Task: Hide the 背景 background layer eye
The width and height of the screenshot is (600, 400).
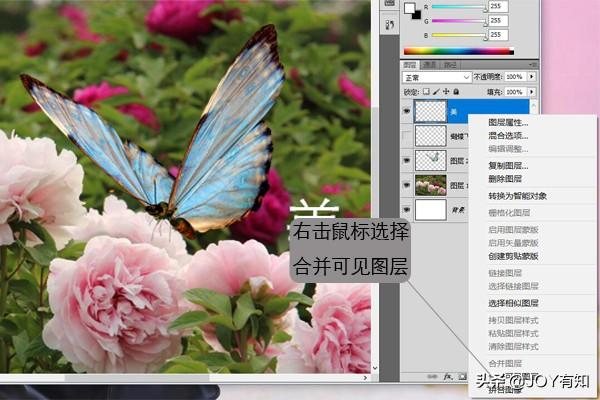Action: point(407,210)
